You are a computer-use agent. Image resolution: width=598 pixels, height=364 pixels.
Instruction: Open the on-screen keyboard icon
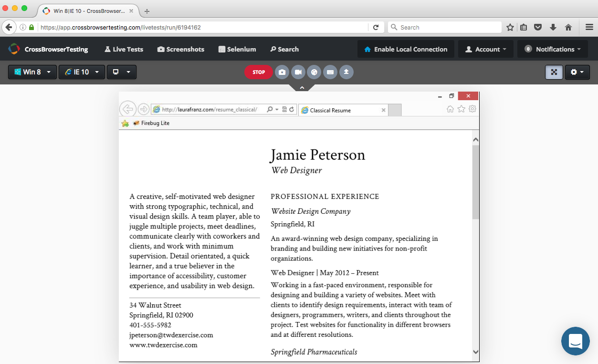(330, 72)
